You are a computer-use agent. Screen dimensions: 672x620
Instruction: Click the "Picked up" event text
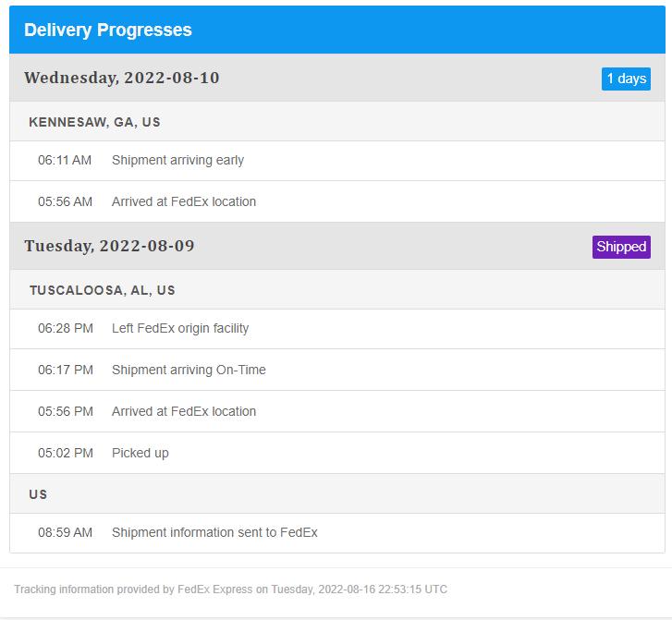click(x=140, y=453)
